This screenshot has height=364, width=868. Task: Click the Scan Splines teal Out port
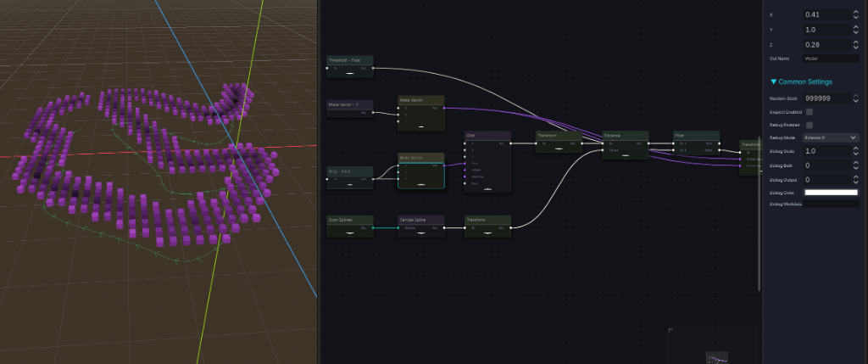coord(373,227)
